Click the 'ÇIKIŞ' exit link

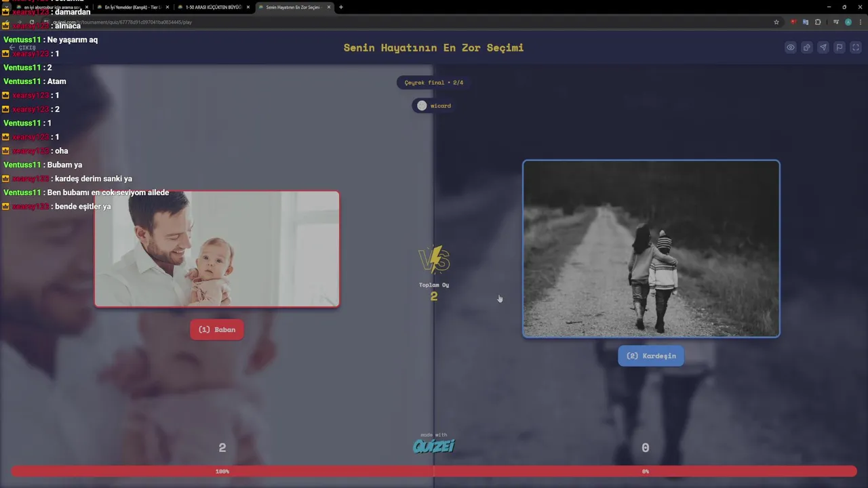[23, 47]
